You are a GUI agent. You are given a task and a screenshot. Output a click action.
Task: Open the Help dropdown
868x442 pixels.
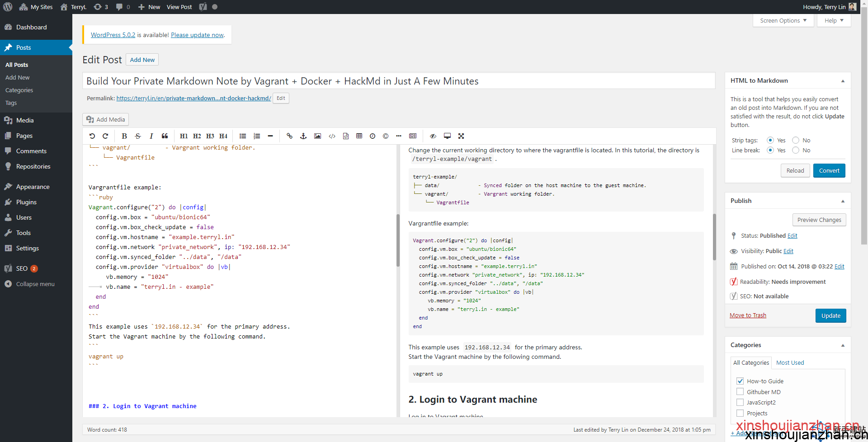pos(834,20)
